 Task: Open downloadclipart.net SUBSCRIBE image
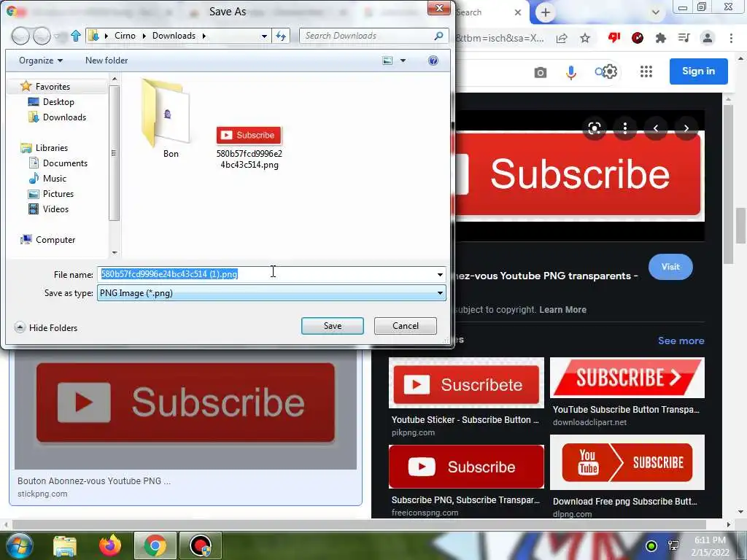click(627, 378)
